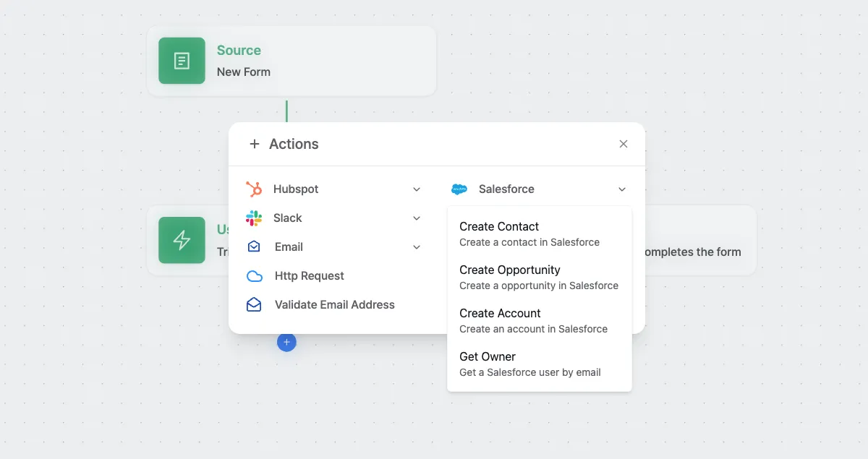Expand the Email actions dropdown
Viewport: 868px width, 459px height.
click(x=416, y=246)
